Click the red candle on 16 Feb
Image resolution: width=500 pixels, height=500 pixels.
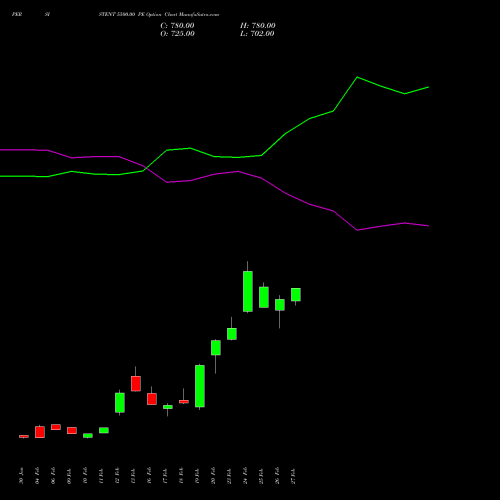pyautogui.click(x=152, y=399)
